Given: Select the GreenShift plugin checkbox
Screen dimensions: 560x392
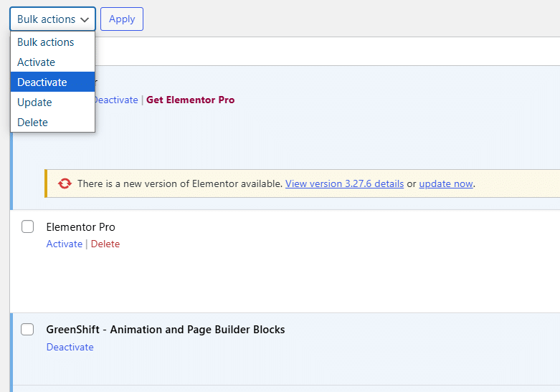Looking at the screenshot, I should (x=27, y=330).
